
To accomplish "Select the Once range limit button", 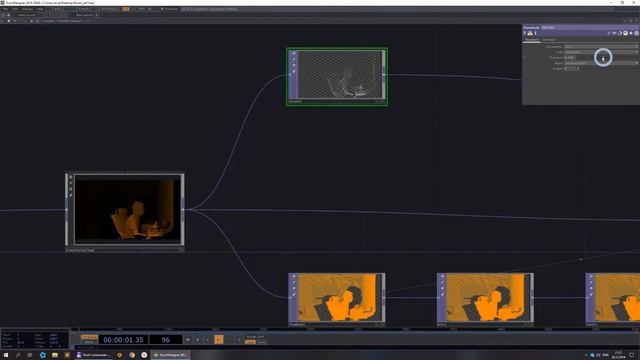I will point(262,342).
